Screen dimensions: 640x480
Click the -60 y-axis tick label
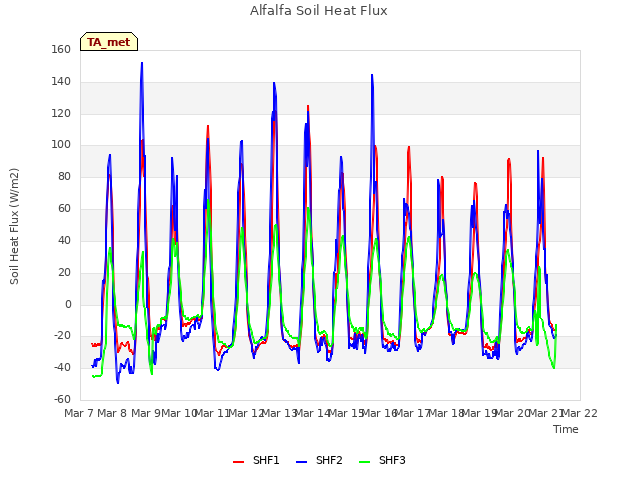pos(62,399)
